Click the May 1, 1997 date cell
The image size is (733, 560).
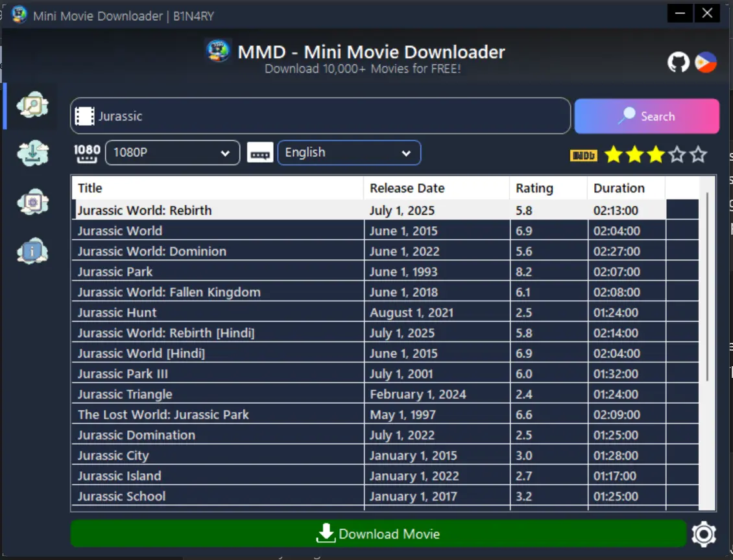437,415
